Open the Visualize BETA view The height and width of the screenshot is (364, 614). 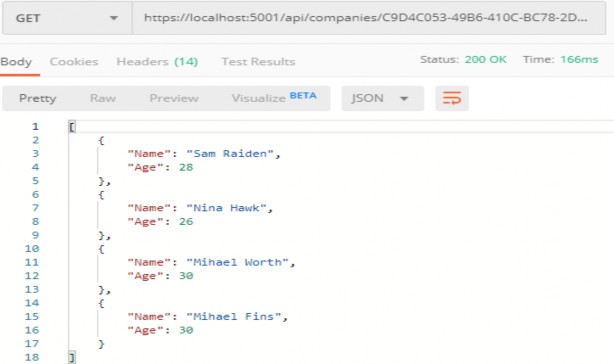(x=274, y=98)
